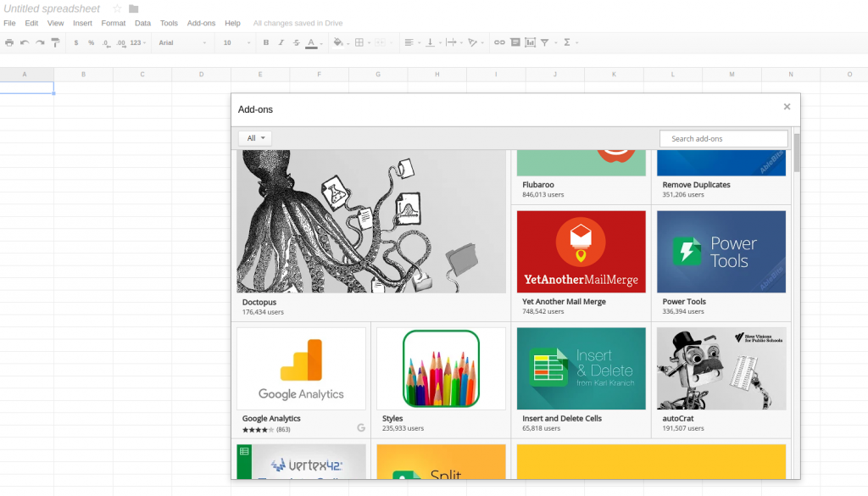
Task: Open the Functions sigma icon
Action: 567,42
